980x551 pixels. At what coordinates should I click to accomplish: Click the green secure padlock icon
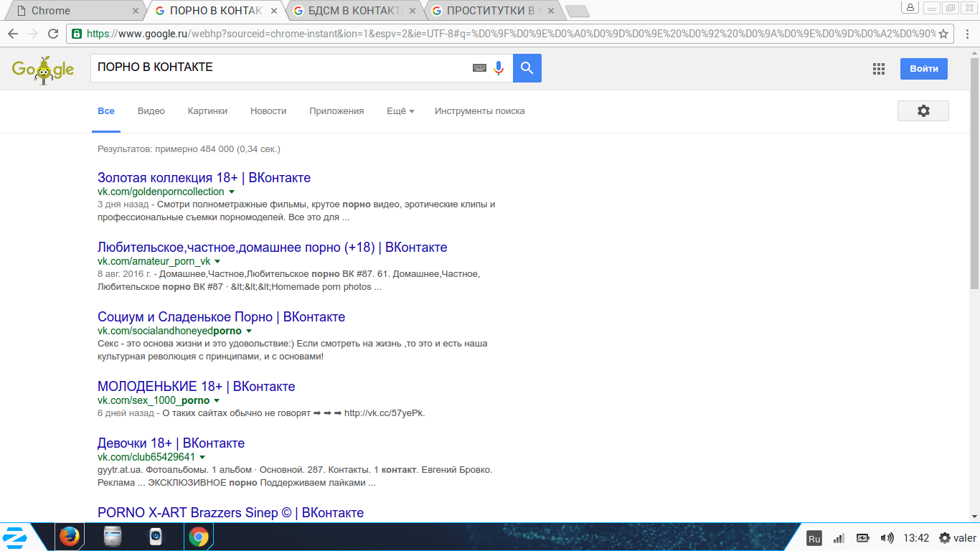[x=77, y=34]
